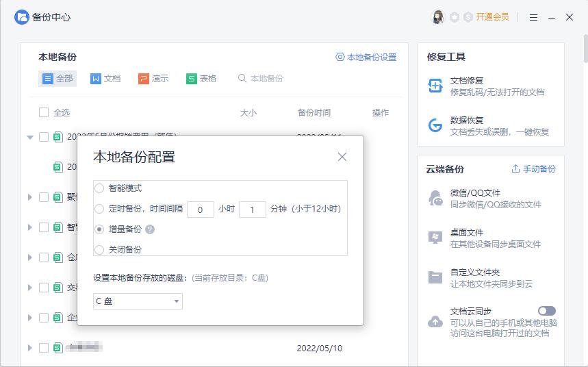This screenshot has height=367, width=588.
Task: Click the 开通会员 link
Action: (492, 17)
